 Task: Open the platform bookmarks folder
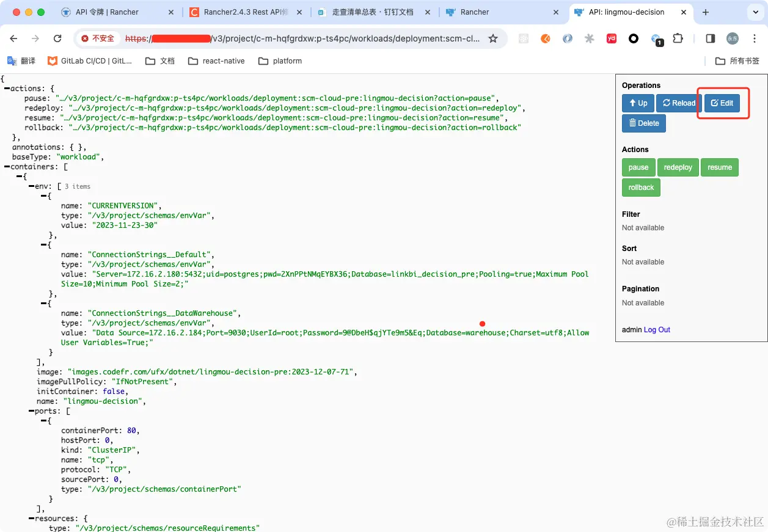tap(280, 61)
